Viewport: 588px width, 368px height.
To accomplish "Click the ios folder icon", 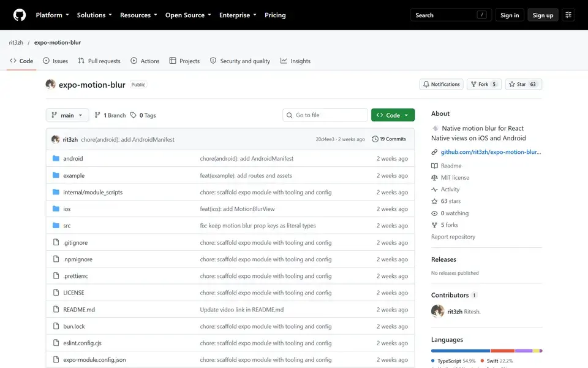I will [56, 209].
